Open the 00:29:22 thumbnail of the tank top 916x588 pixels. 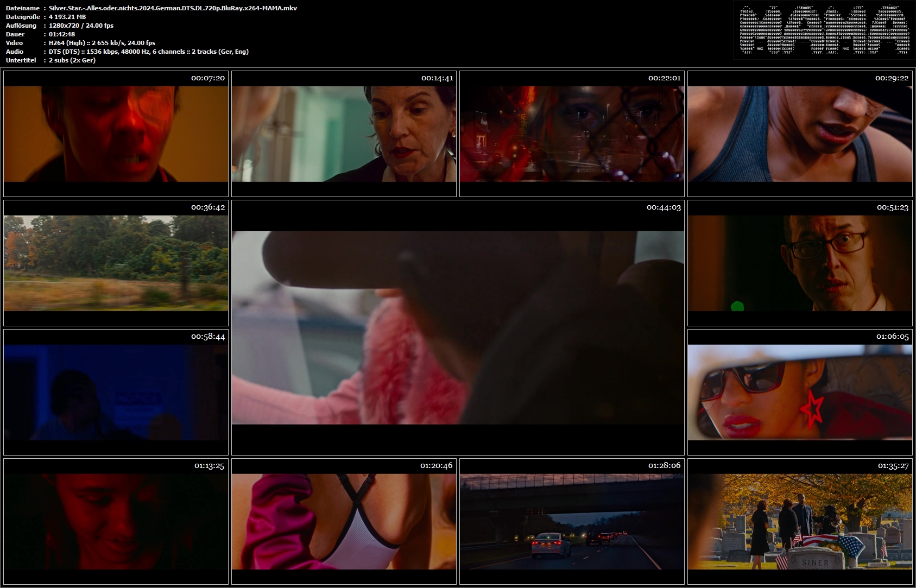coord(800,134)
